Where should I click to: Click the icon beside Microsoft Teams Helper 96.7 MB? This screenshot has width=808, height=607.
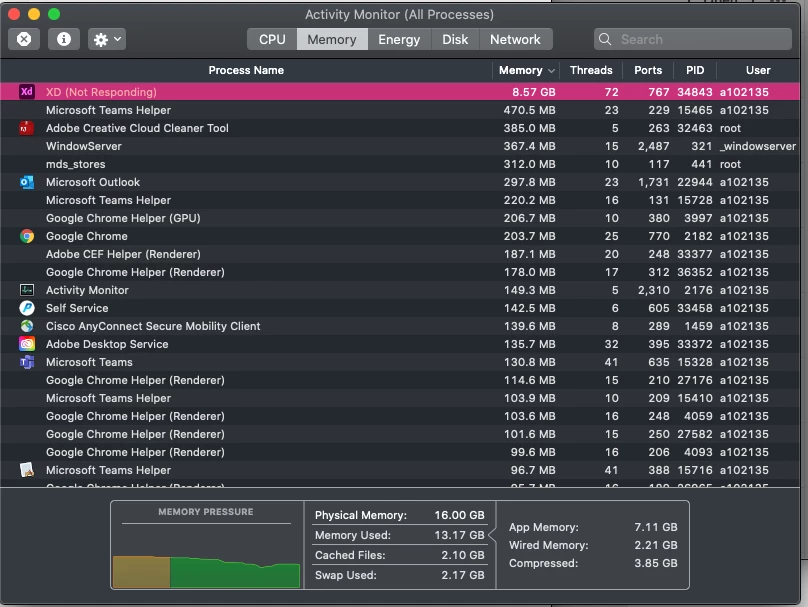[x=27, y=470]
